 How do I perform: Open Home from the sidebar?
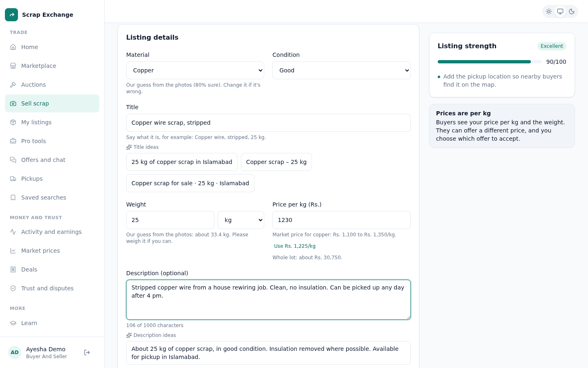pos(52,47)
